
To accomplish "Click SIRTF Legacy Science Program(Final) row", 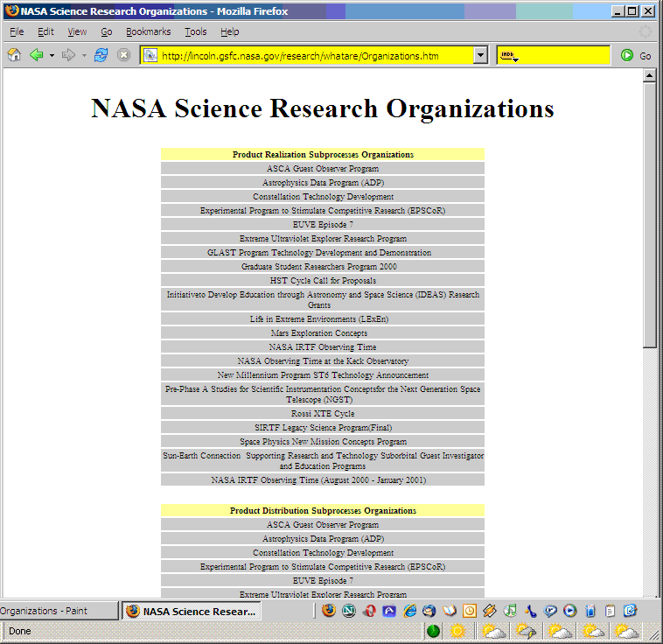I will [323, 427].
